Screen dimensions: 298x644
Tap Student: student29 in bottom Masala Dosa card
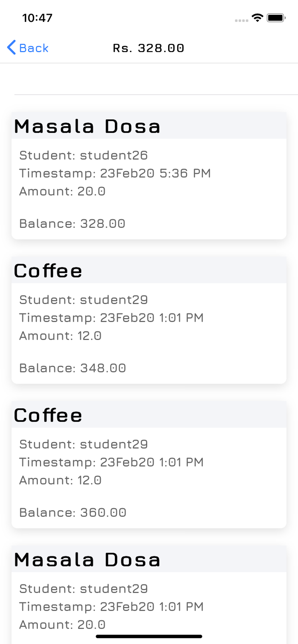tap(83, 589)
